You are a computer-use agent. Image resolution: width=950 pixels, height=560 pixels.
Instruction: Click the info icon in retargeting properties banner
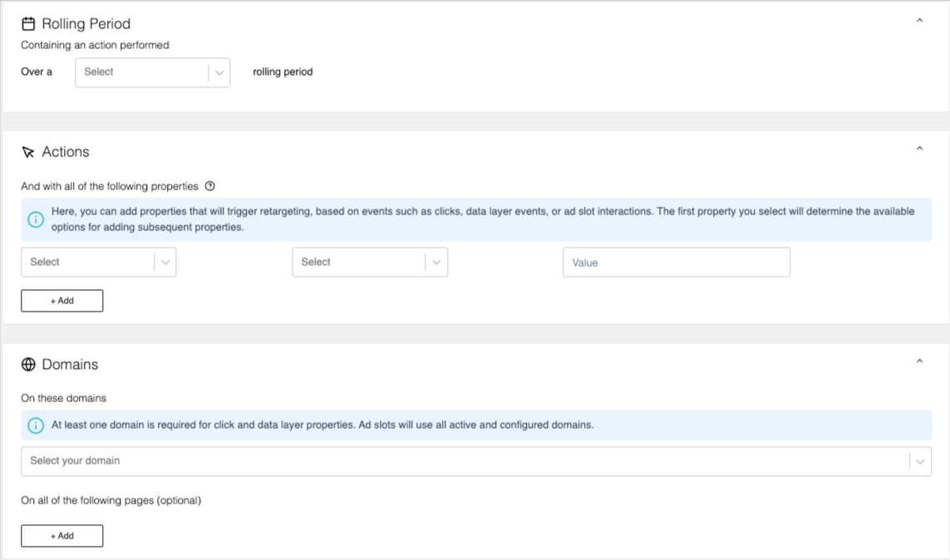click(36, 219)
